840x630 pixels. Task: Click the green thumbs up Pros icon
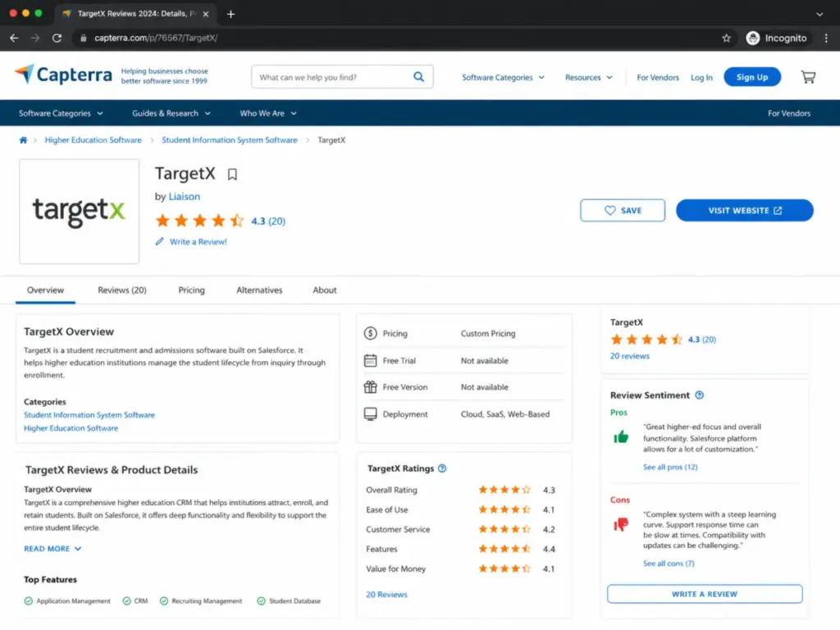pyautogui.click(x=621, y=436)
